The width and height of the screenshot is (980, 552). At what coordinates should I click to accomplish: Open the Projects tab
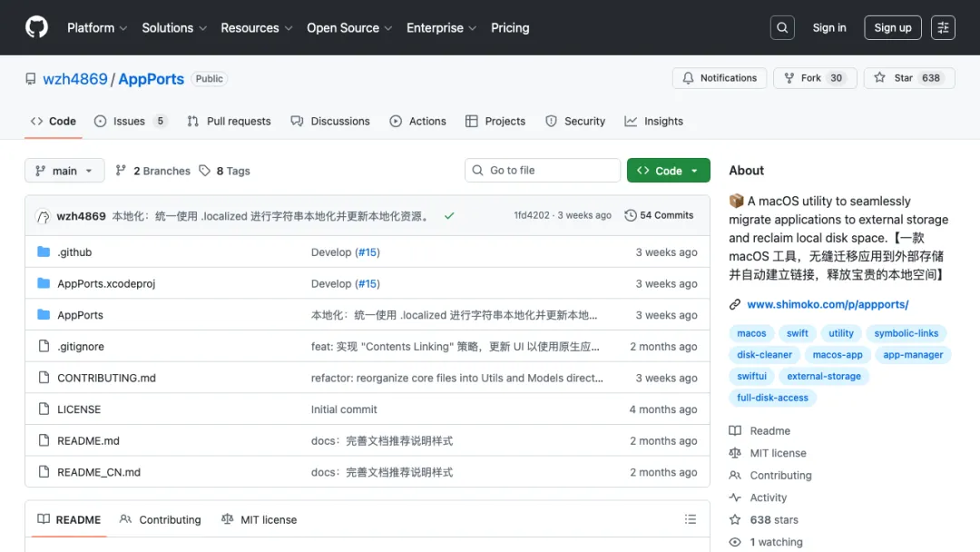[x=495, y=122]
